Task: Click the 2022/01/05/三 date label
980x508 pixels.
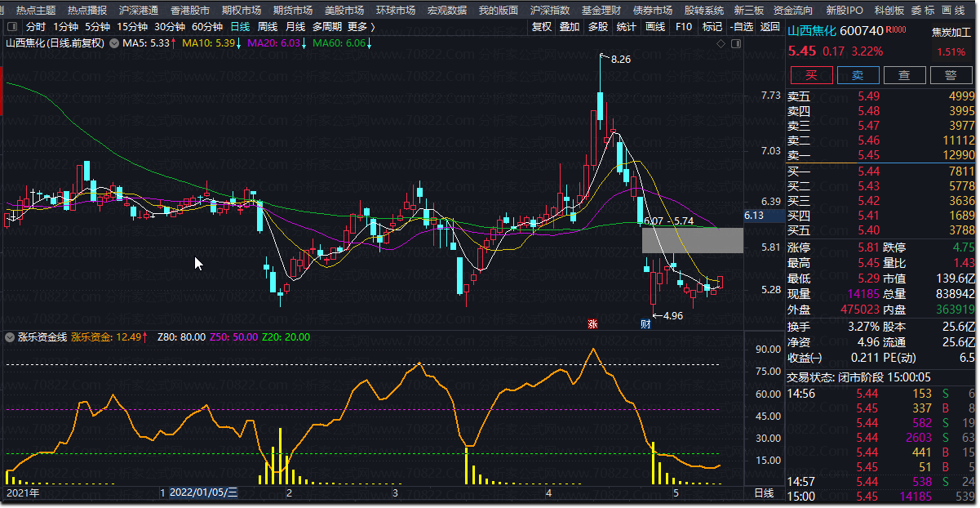Action: [x=203, y=493]
